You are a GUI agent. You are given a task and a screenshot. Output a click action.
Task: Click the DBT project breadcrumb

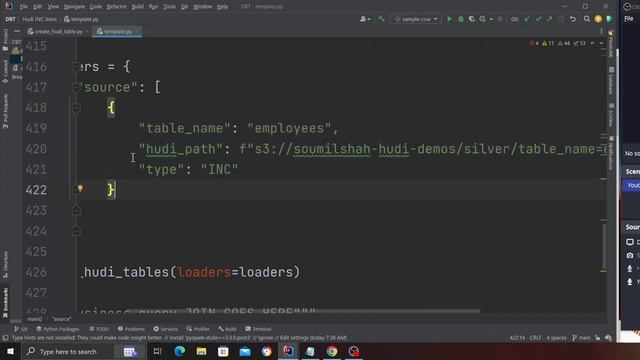(11, 19)
